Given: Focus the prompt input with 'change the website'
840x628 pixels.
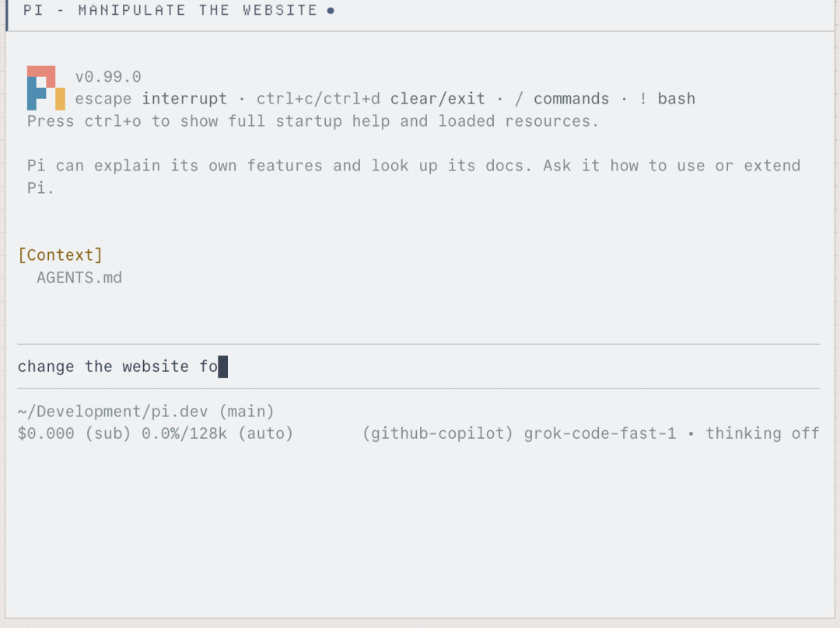Looking at the screenshot, I should click(x=418, y=367).
